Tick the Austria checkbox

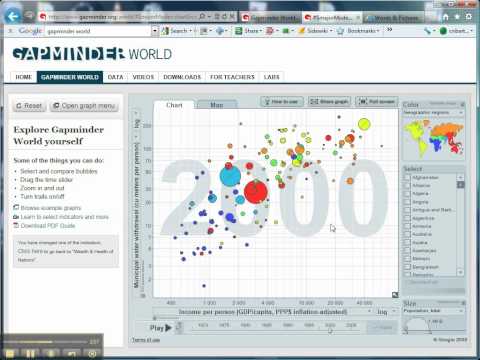(x=407, y=243)
